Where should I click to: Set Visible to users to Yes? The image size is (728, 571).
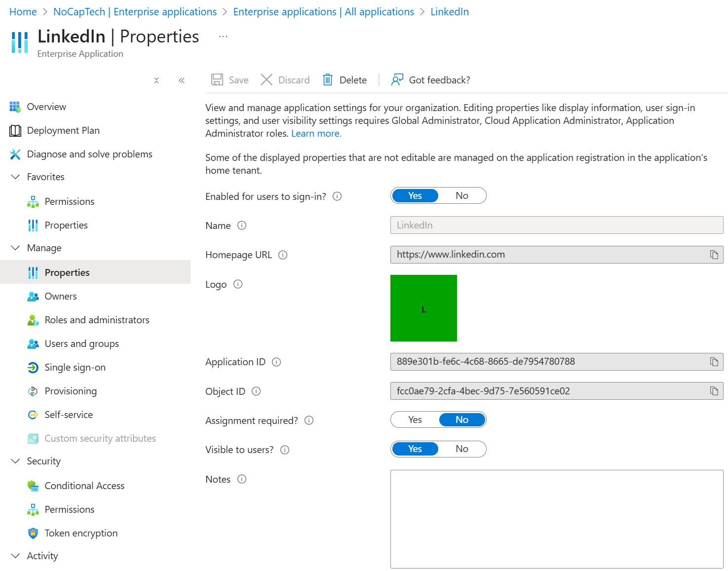tap(415, 449)
